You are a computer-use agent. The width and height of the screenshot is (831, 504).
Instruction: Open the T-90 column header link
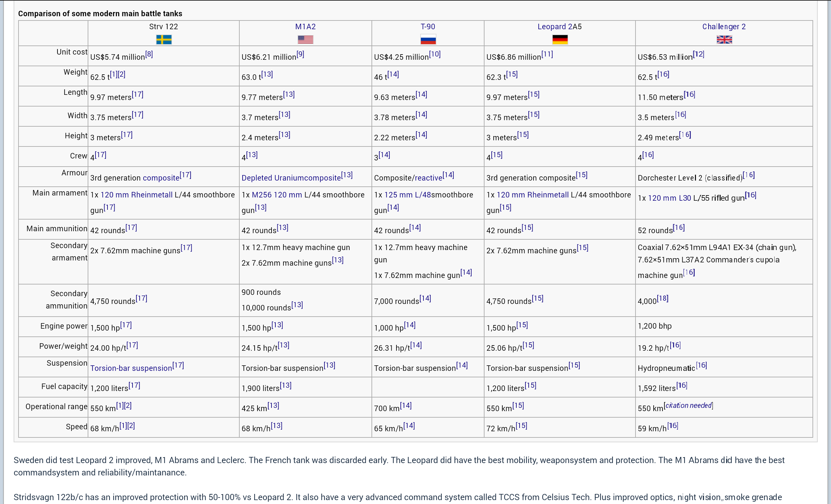click(428, 27)
